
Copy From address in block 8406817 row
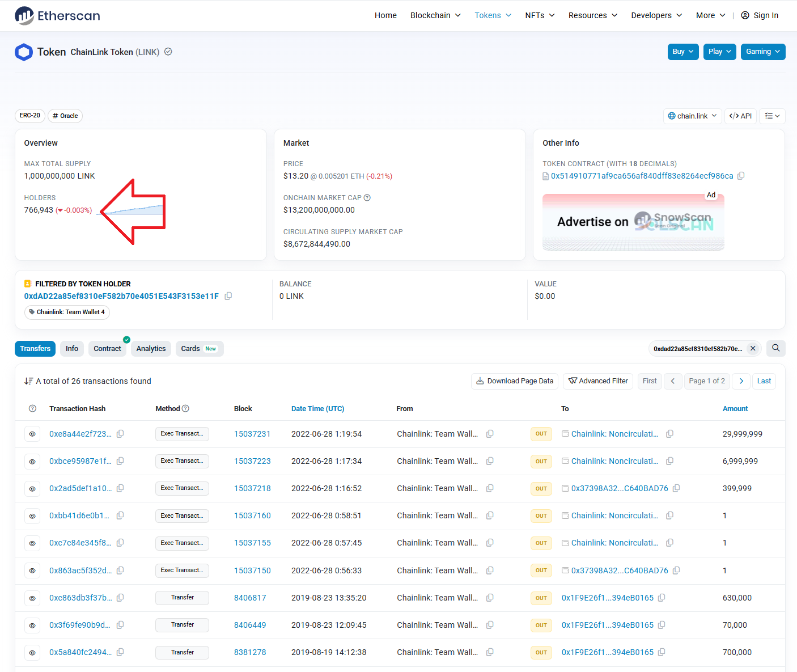[x=490, y=598]
